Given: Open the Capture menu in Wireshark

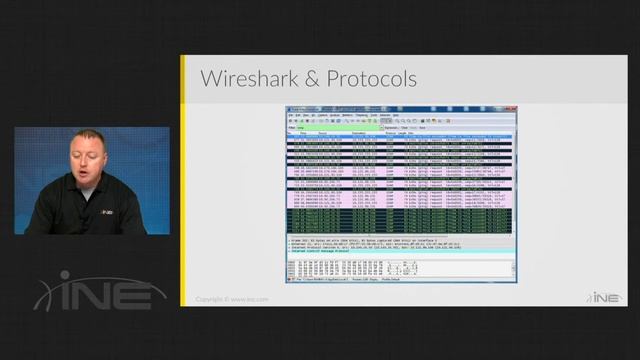Looking at the screenshot, I should pos(323,116).
